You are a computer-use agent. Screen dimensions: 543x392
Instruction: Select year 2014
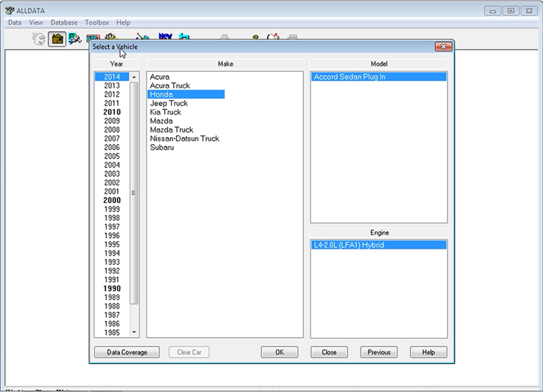[x=112, y=77]
